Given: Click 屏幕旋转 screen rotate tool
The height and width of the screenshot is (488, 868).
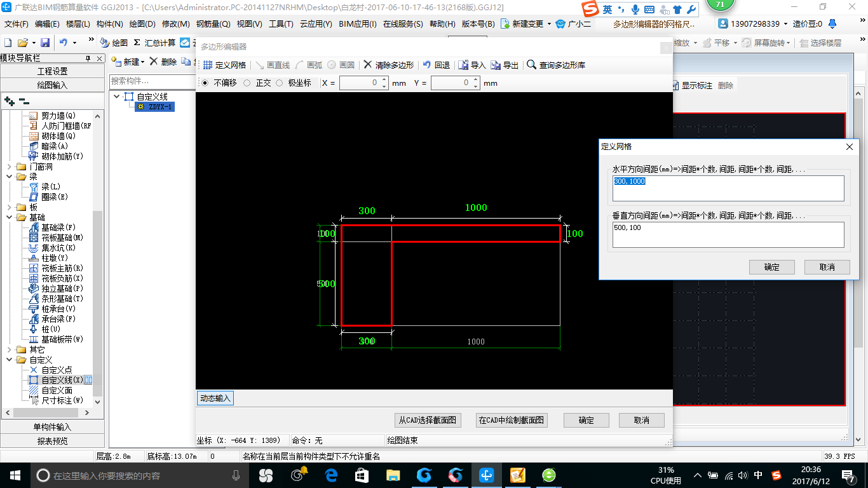Looking at the screenshot, I should coord(767,43).
